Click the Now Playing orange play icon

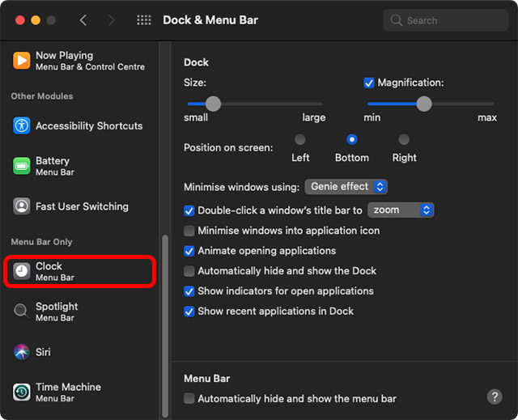coord(22,61)
